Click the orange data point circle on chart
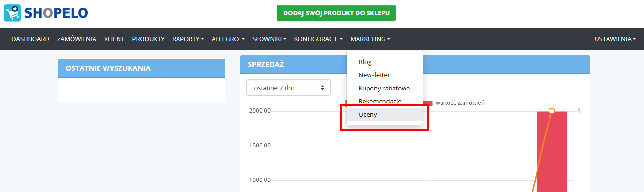 [551, 111]
